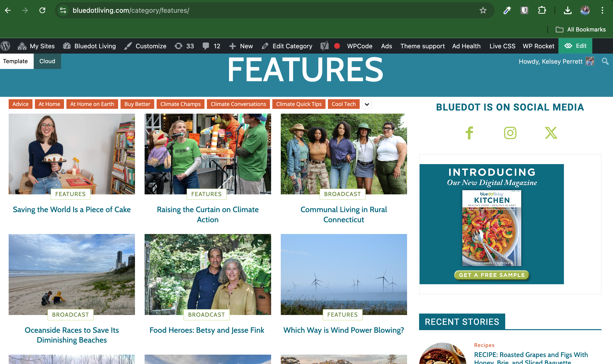Open Raising the Curtain on Climate Action
This screenshot has width=613, height=364.
(208, 215)
